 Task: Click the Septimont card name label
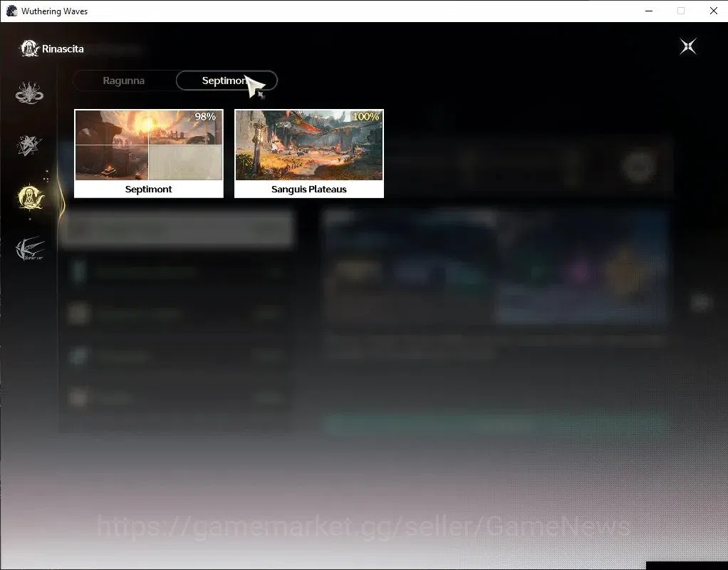[x=149, y=189]
